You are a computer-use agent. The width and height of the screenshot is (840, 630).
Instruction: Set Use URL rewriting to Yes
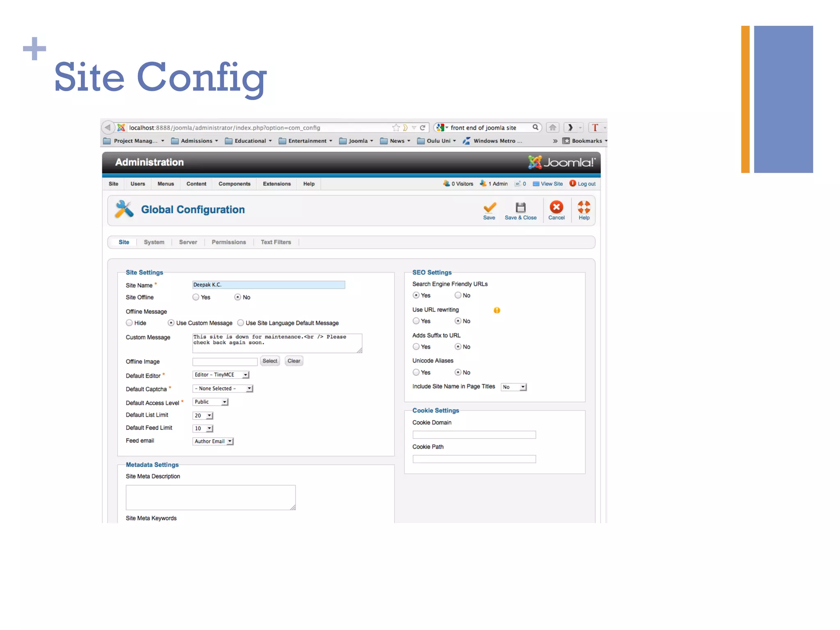point(416,321)
